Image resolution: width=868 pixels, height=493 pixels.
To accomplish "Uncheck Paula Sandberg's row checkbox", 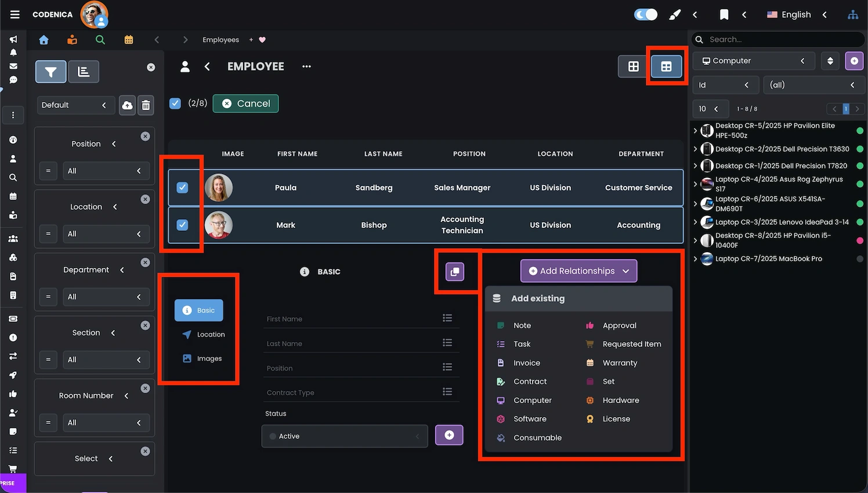I will click(x=182, y=187).
